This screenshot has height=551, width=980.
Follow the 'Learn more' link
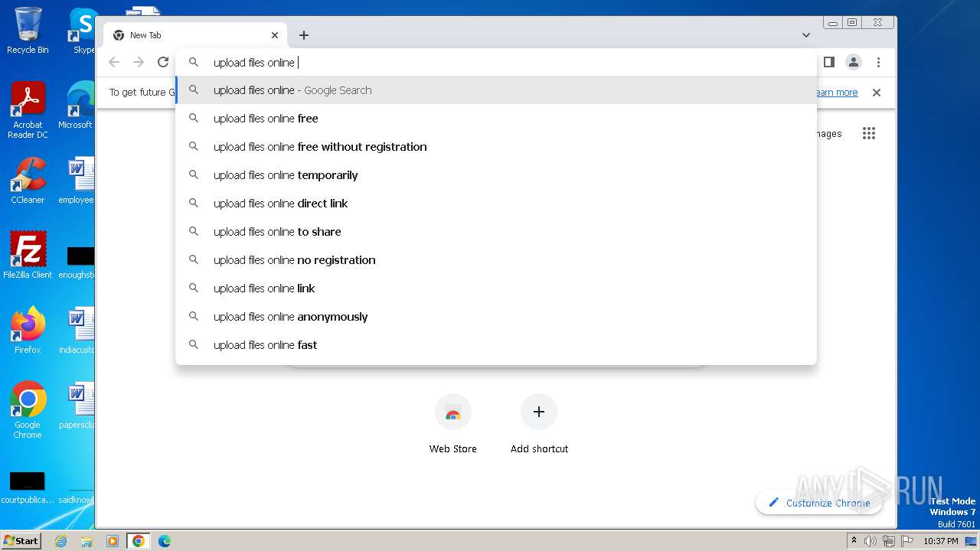point(836,93)
